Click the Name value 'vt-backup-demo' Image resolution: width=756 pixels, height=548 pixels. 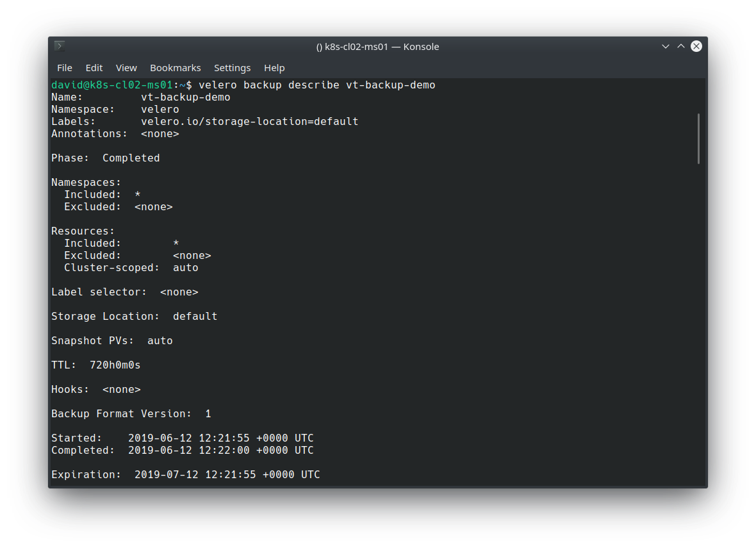point(186,97)
